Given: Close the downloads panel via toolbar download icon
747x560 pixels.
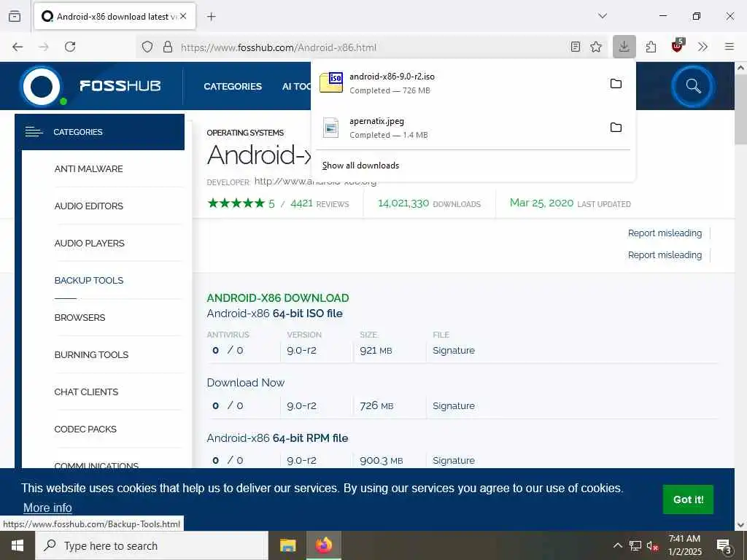Looking at the screenshot, I should pos(624,47).
